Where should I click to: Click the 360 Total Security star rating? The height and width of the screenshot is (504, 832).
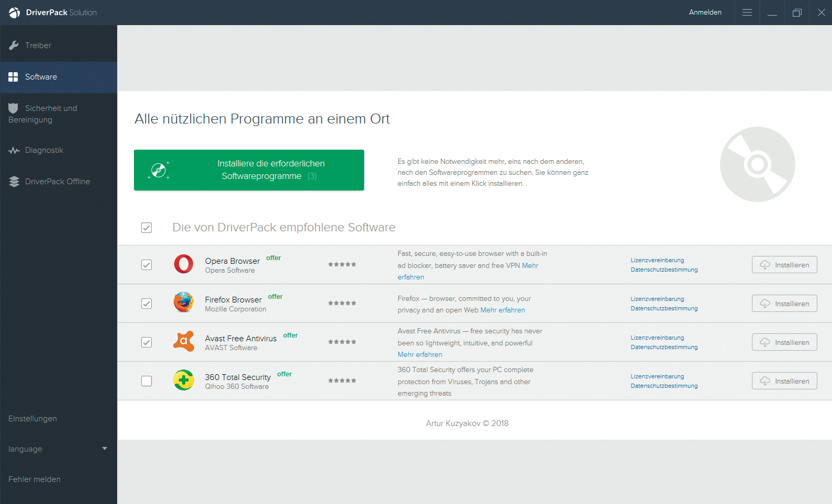click(x=342, y=380)
